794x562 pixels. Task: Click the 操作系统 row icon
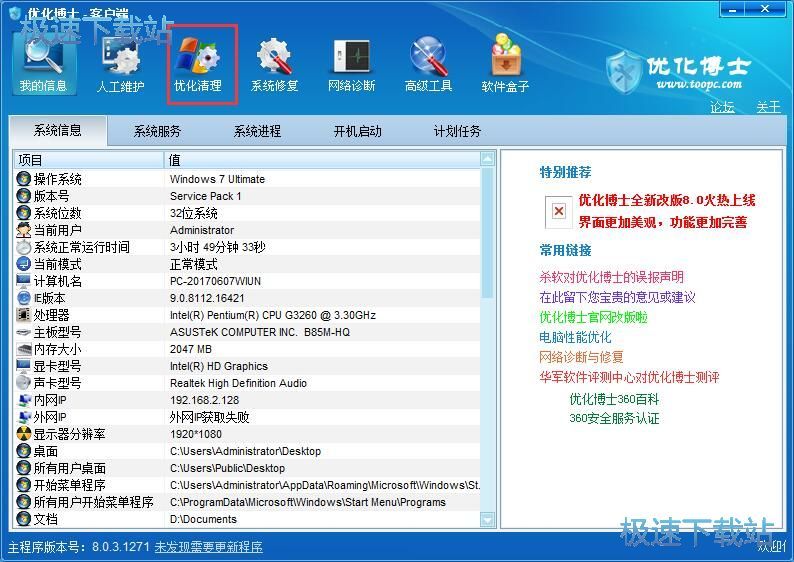(24, 179)
